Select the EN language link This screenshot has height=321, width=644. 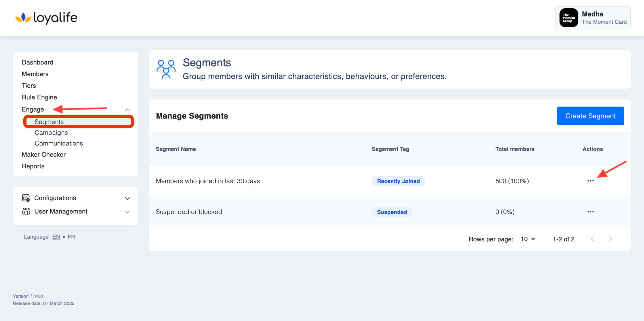pos(56,237)
